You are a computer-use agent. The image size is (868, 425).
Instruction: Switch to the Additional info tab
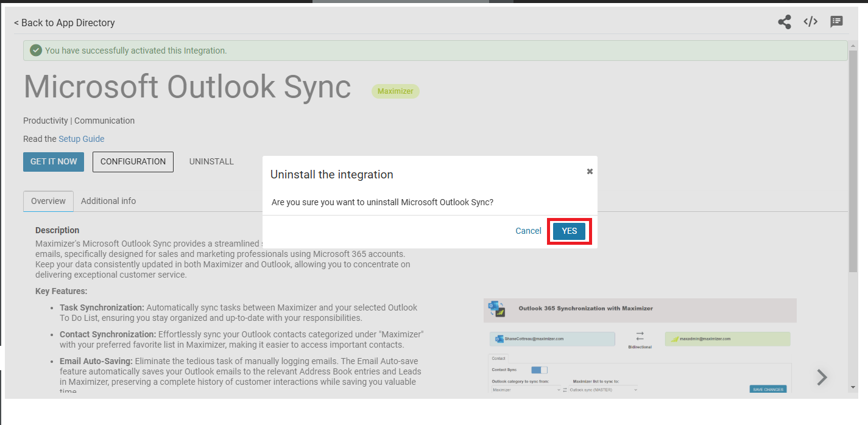tap(108, 201)
